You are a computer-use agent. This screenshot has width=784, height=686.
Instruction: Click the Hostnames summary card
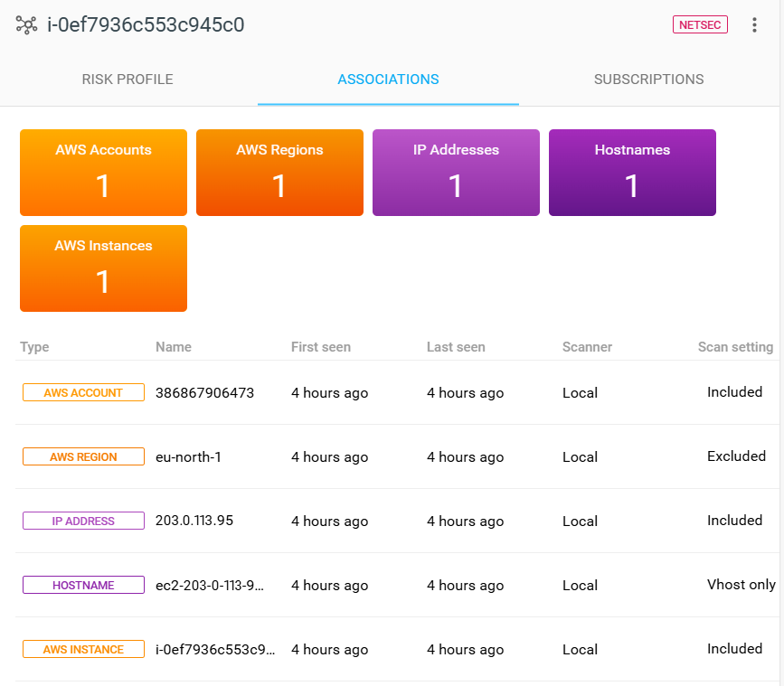[632, 173]
